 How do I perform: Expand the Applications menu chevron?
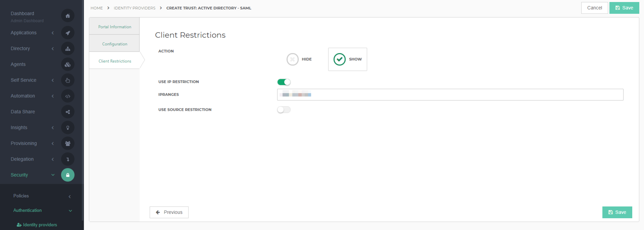point(53,33)
